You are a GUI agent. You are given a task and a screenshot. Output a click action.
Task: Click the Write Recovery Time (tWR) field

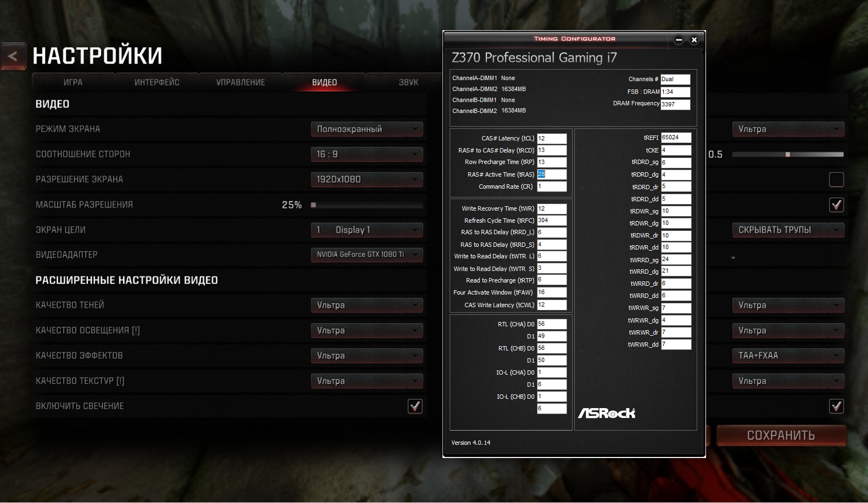(x=552, y=208)
